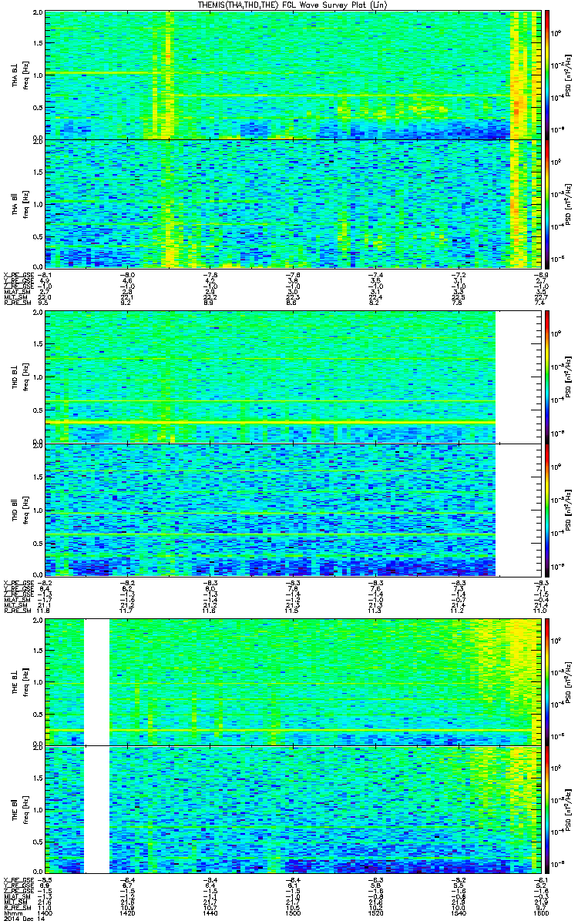Click the THA B-parallel spectrogram panel
The height and width of the screenshot is (924, 578).
coord(293,203)
